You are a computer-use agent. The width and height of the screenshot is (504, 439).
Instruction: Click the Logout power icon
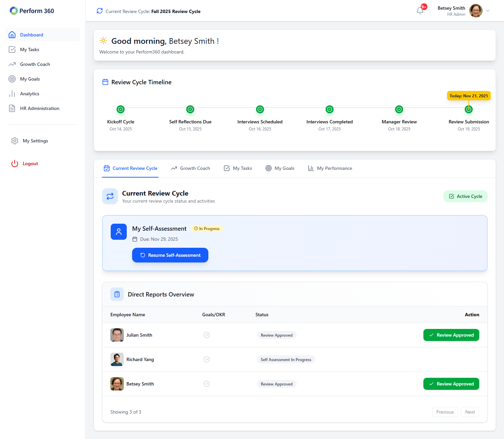(x=15, y=163)
